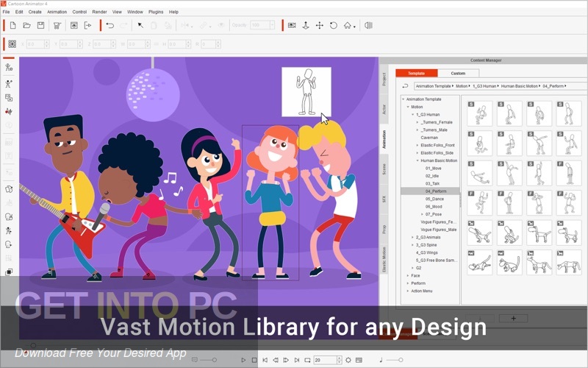Switch to the Template tab
588x368 pixels.
pos(416,73)
